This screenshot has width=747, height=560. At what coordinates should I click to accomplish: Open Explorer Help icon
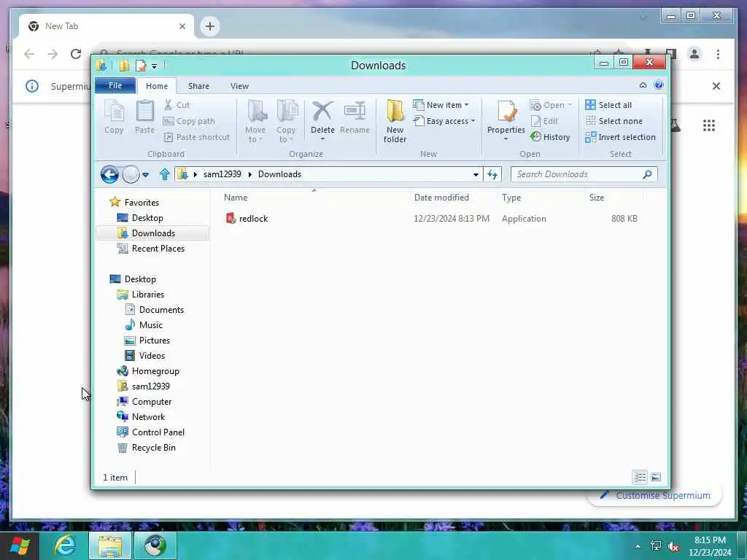(659, 85)
